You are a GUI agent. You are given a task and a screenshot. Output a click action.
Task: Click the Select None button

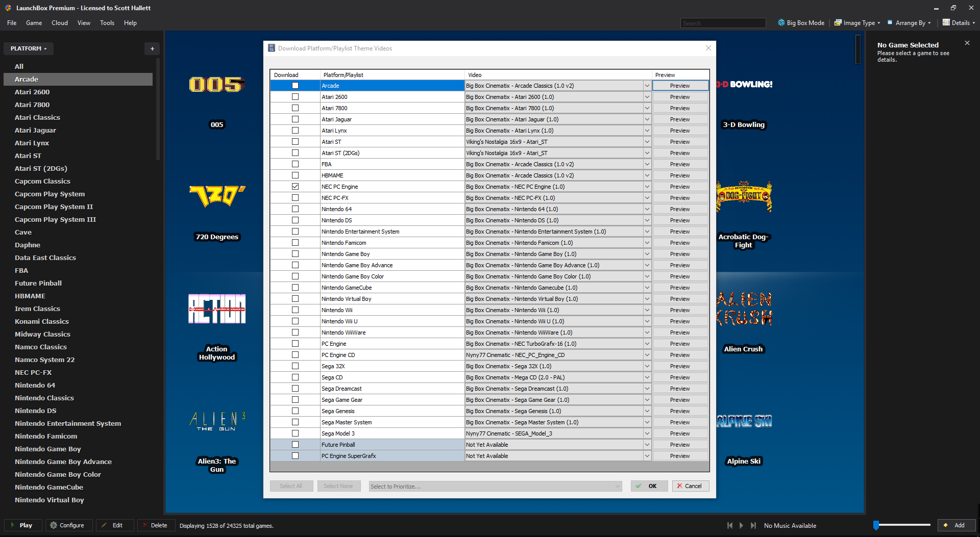pyautogui.click(x=338, y=486)
